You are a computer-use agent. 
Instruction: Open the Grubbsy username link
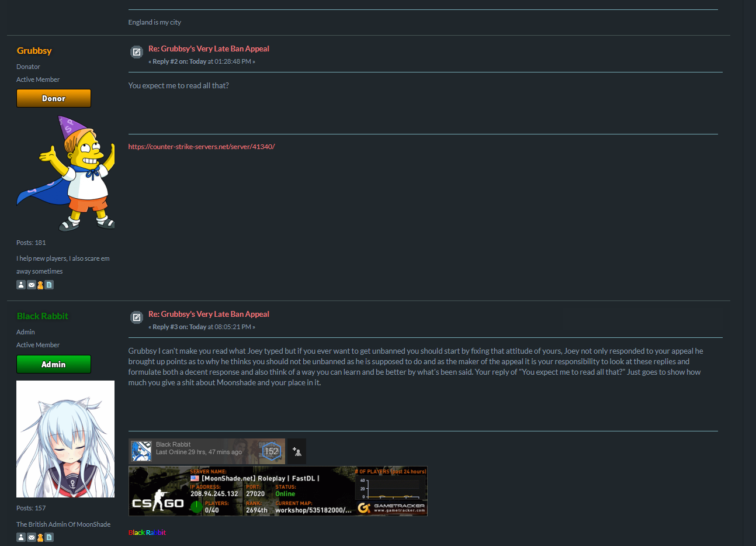(34, 51)
